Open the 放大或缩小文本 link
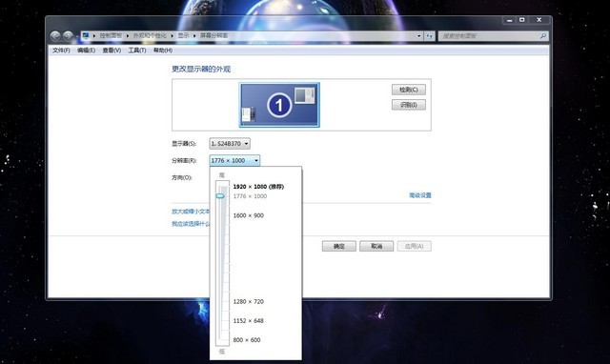The height and width of the screenshot is (364, 610). point(191,212)
